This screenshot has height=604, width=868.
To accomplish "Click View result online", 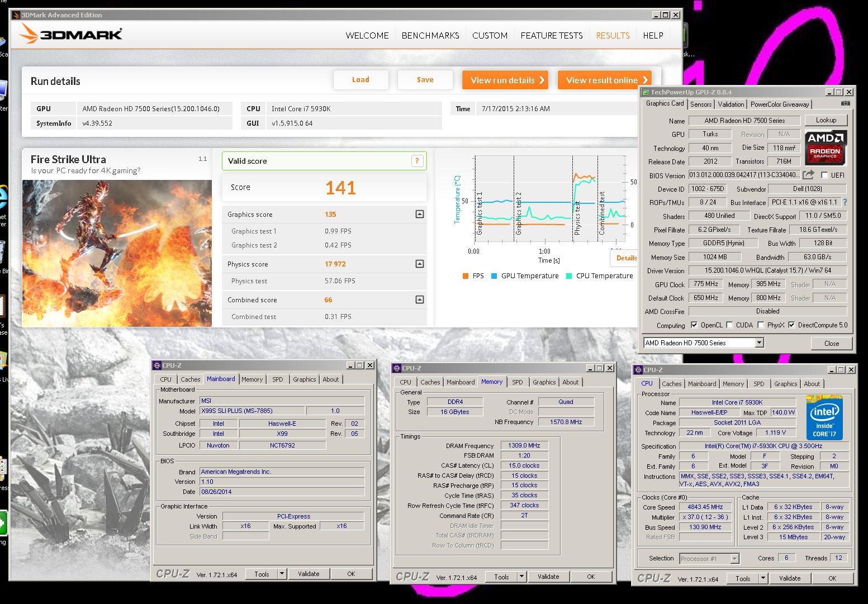I will point(605,80).
